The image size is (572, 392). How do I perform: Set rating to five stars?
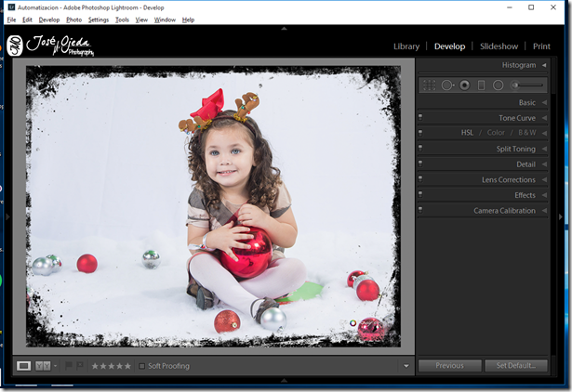coord(127,366)
